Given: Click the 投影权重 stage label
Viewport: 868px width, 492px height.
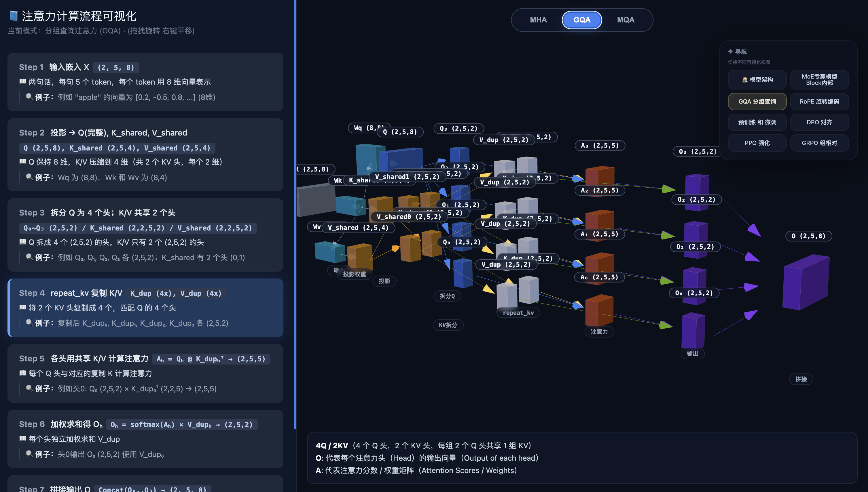Looking at the screenshot, I should click(354, 274).
